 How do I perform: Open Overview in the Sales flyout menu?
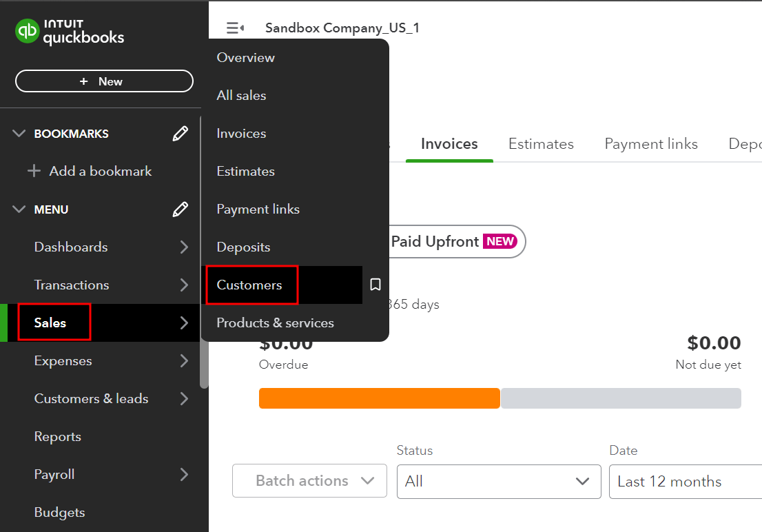tap(245, 57)
